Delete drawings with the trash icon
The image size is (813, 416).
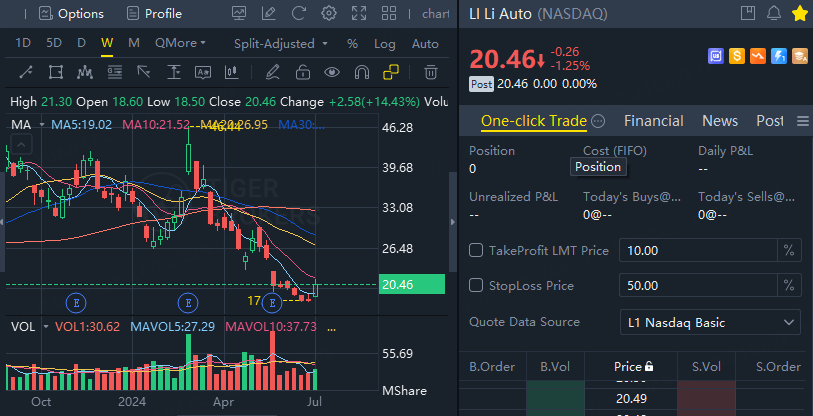tap(430, 73)
